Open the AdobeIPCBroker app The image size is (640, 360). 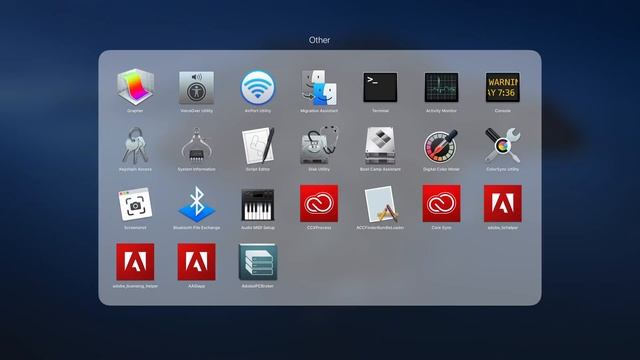(x=258, y=262)
